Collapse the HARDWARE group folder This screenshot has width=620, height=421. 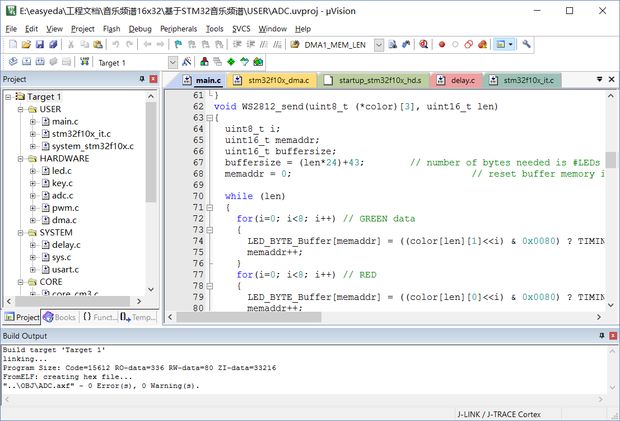[x=21, y=159]
